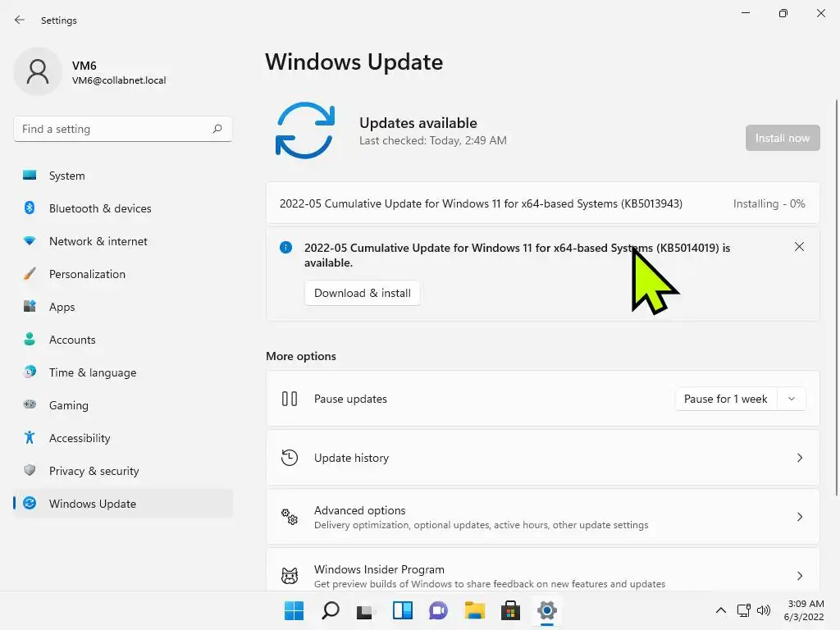Select Accessibility in the sidebar

123,438
